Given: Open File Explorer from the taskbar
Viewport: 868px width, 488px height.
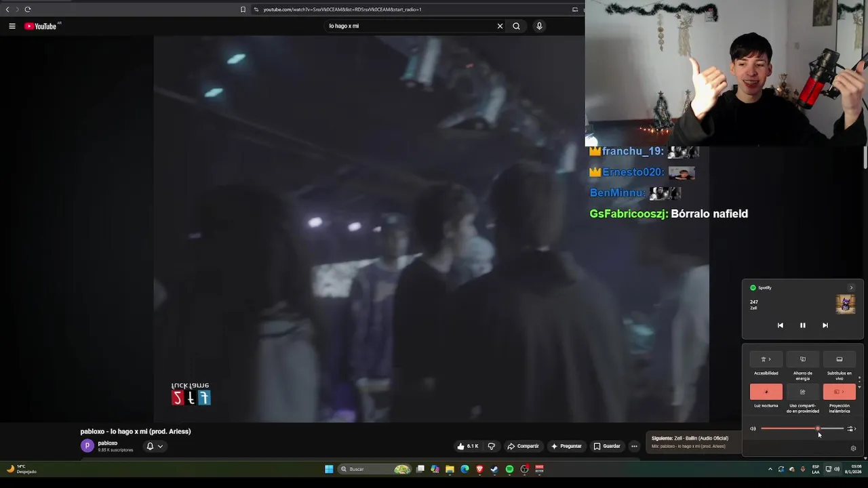Looking at the screenshot, I should coord(450,469).
